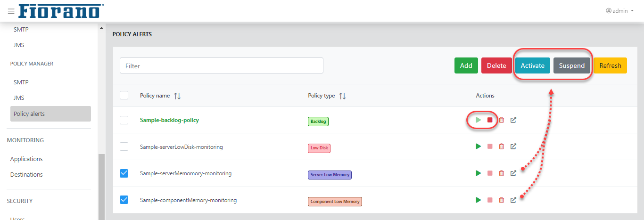The height and width of the screenshot is (220, 644).
Task: Sort by Policy name column arrows
Action: pos(177,96)
